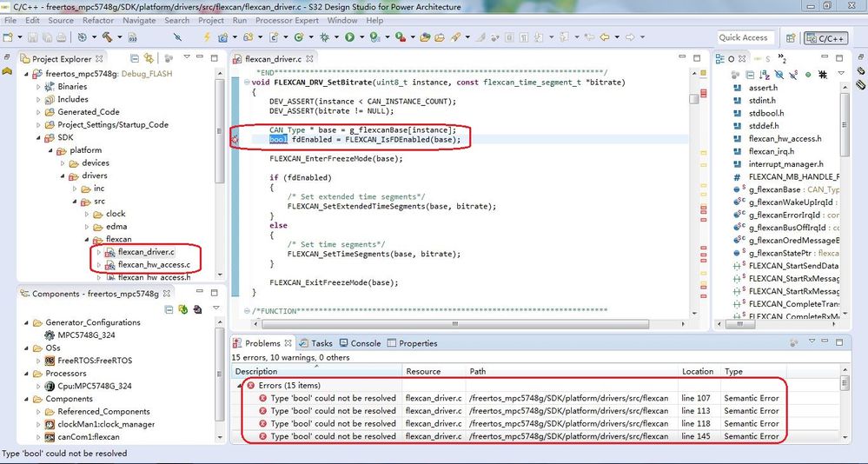
Task: Switch to the Tasks tab
Action: [x=315, y=343]
